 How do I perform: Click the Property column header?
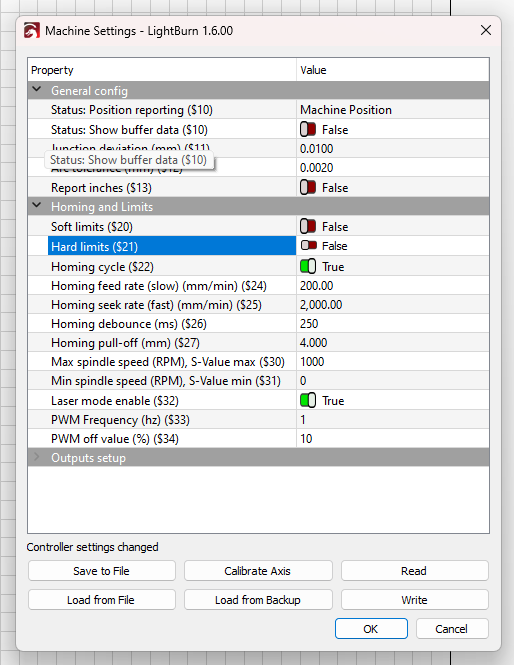(162, 70)
